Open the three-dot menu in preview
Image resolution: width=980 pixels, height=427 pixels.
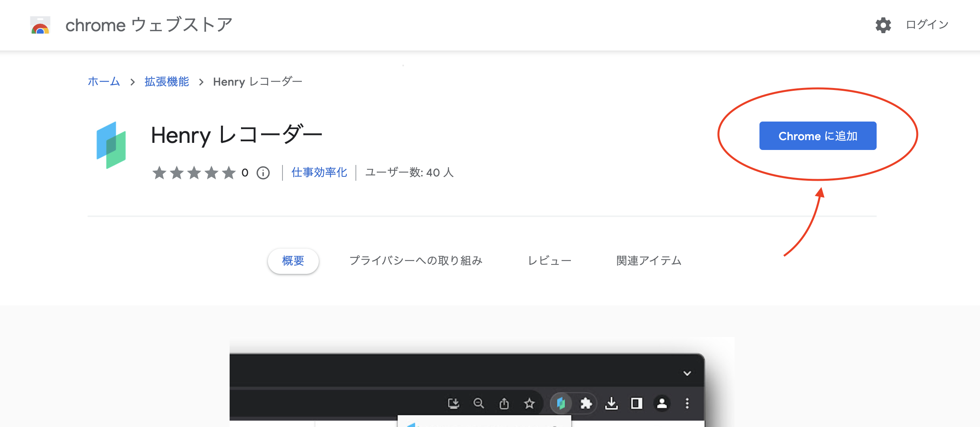(x=687, y=403)
